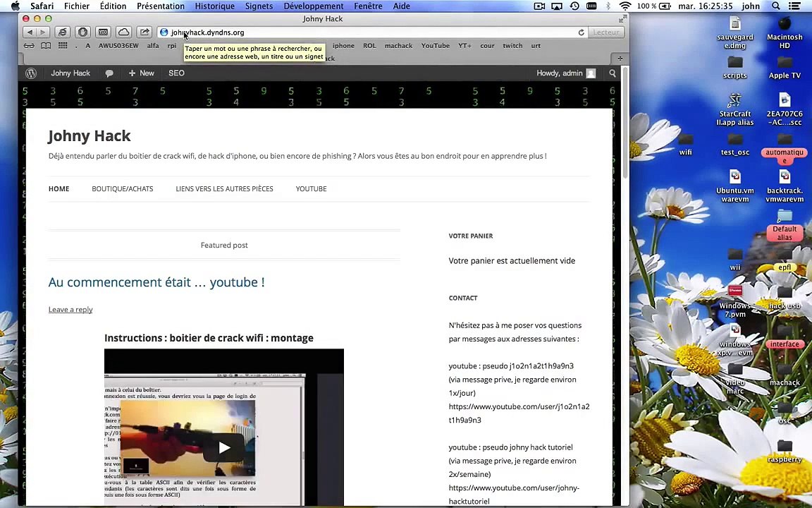The width and height of the screenshot is (812, 508).
Task: Click the Internet Explorer-style toolbar icon
Action: [x=62, y=32]
